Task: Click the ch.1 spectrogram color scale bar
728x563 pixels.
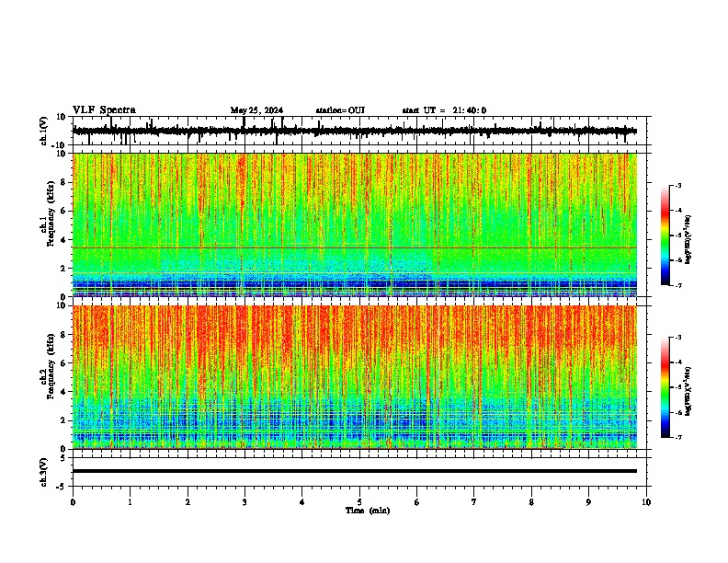Action: [665, 236]
